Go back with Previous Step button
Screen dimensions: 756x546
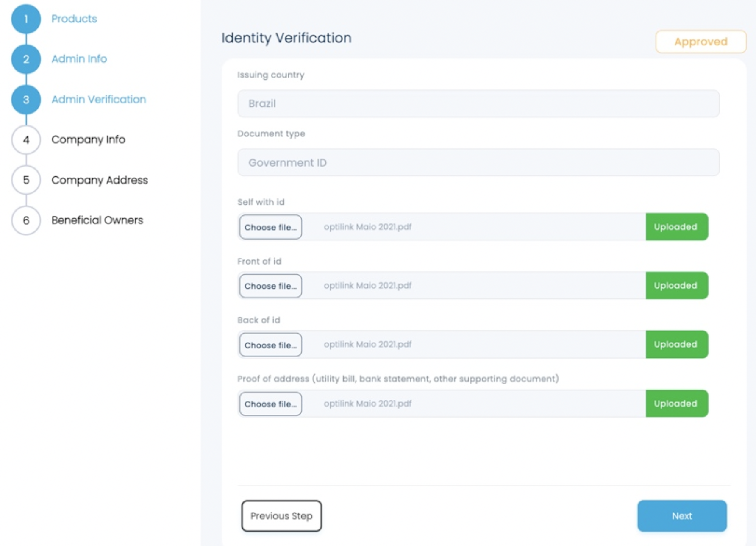[x=281, y=516]
